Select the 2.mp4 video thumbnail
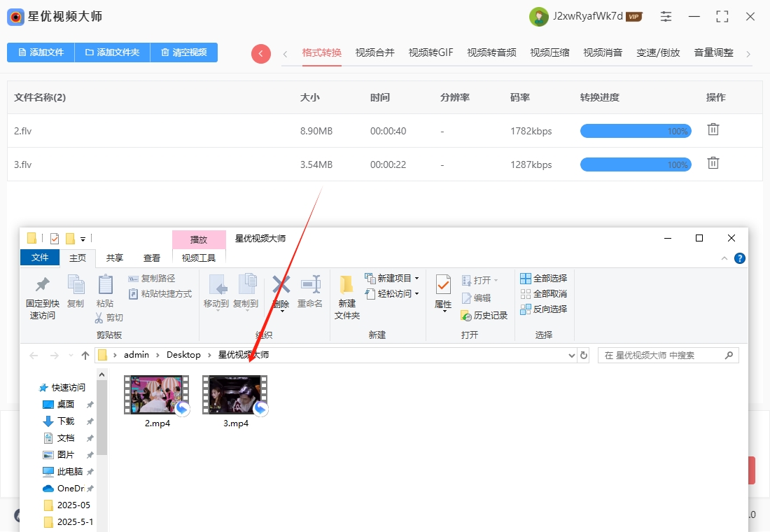The width and height of the screenshot is (770, 532). click(157, 395)
